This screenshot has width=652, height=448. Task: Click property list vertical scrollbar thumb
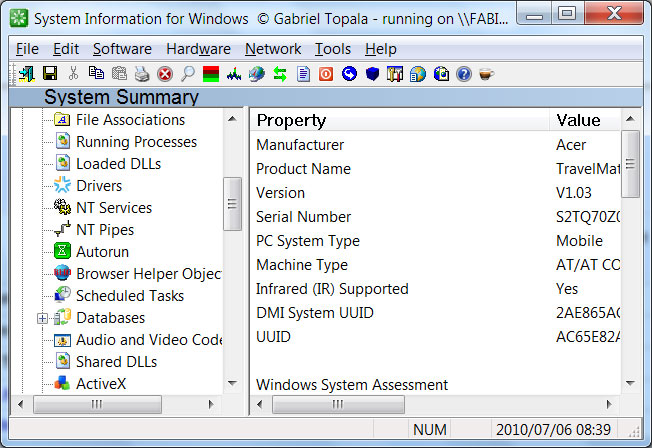point(630,164)
